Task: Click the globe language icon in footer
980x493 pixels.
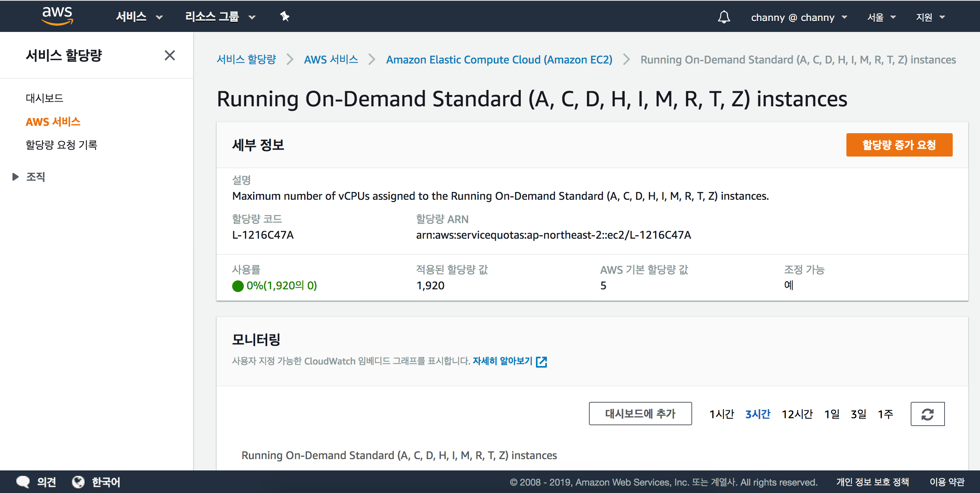Action: click(78, 482)
